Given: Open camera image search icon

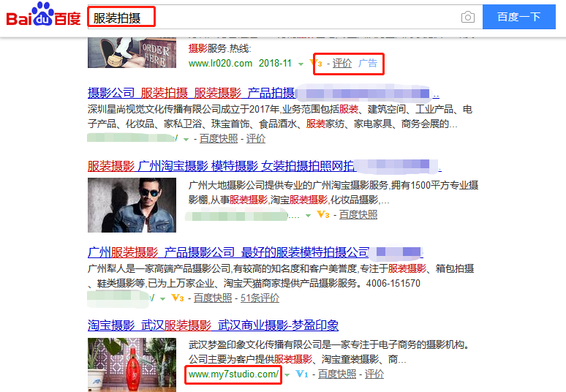Looking at the screenshot, I should pos(468,17).
